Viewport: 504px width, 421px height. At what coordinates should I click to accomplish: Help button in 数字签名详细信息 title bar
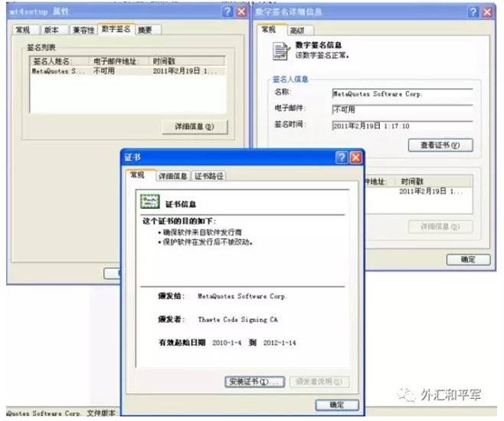473,12
